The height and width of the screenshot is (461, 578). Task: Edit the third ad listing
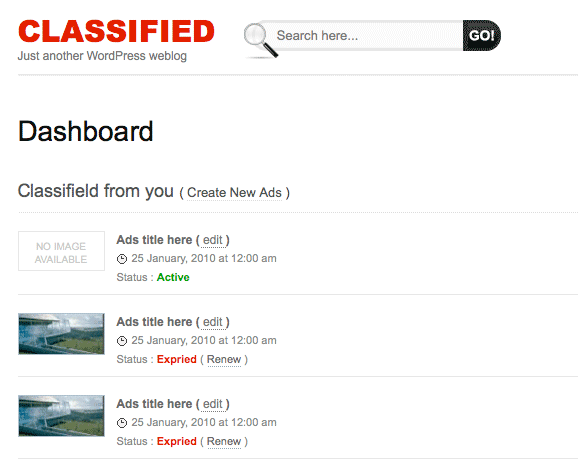coord(213,404)
